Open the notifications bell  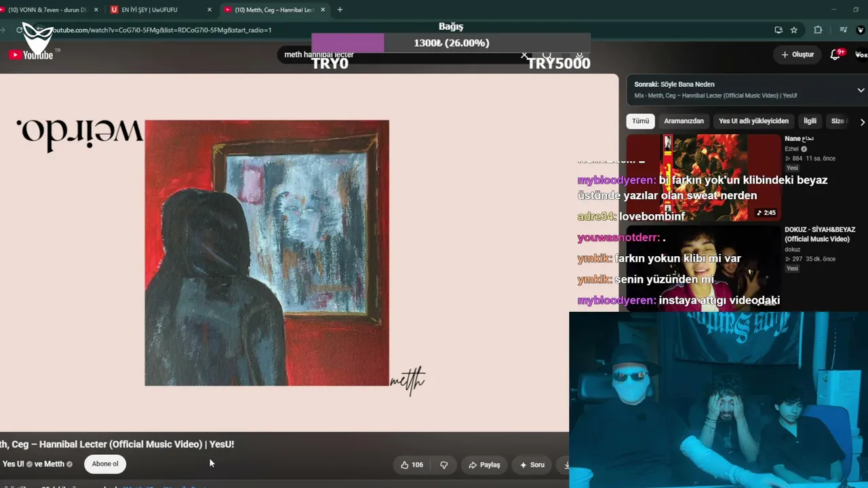(x=835, y=55)
